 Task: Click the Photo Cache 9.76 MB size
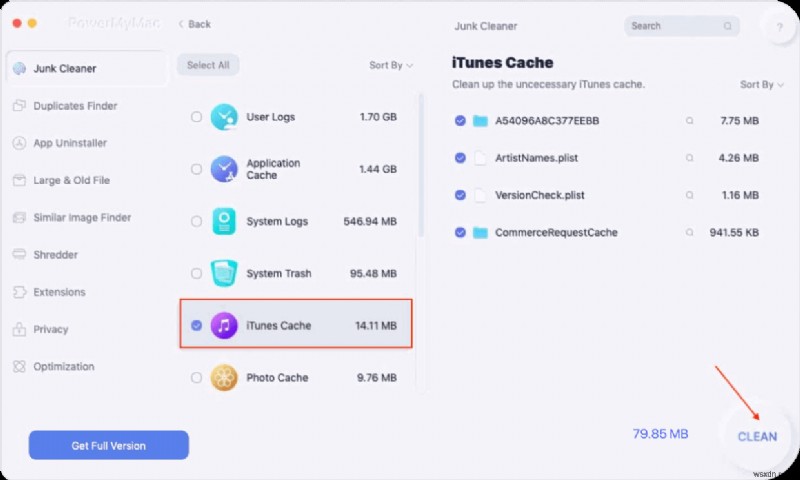coord(377,377)
